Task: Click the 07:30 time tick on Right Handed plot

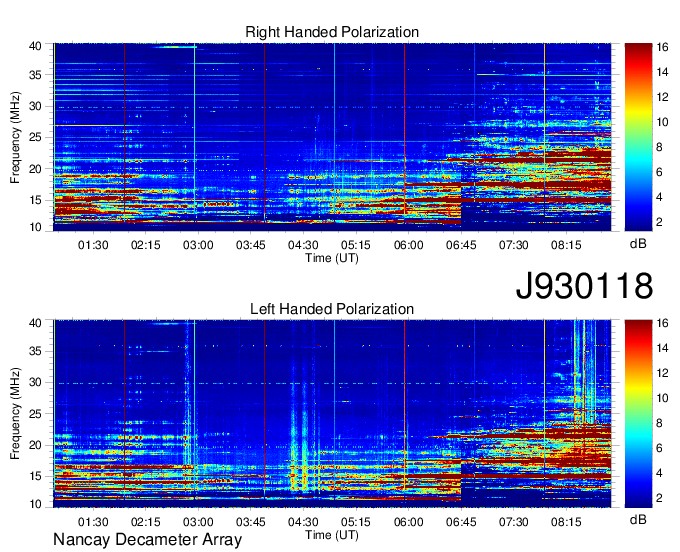Action: pyautogui.click(x=513, y=245)
